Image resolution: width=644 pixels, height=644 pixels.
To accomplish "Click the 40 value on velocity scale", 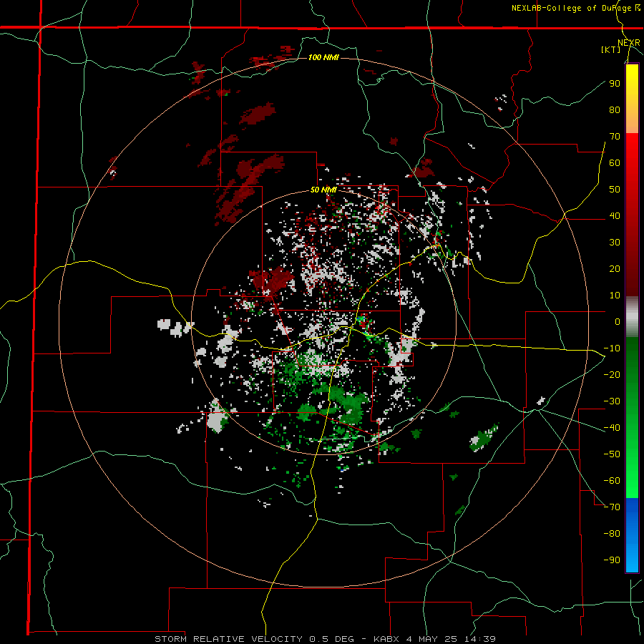I will pyautogui.click(x=615, y=215).
